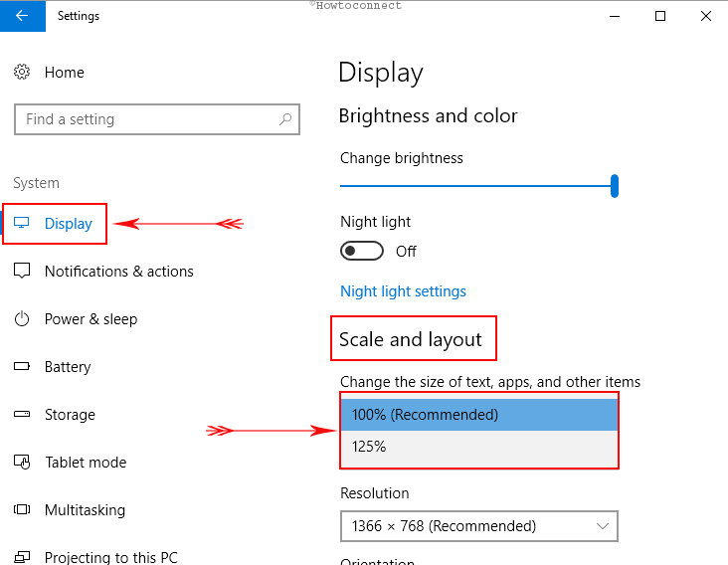Click the Notifications & actions icon
The height and width of the screenshot is (565, 728).
23,272
